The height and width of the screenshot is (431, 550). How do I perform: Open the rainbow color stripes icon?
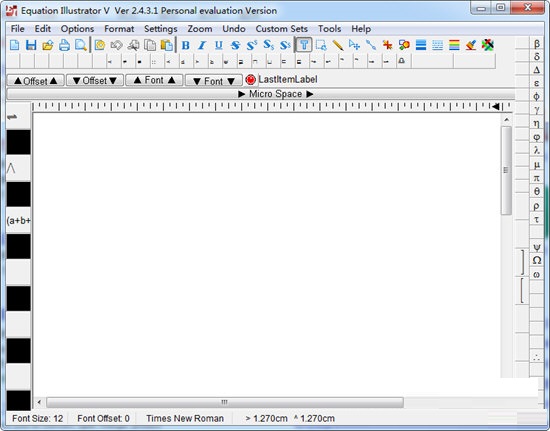pos(454,45)
